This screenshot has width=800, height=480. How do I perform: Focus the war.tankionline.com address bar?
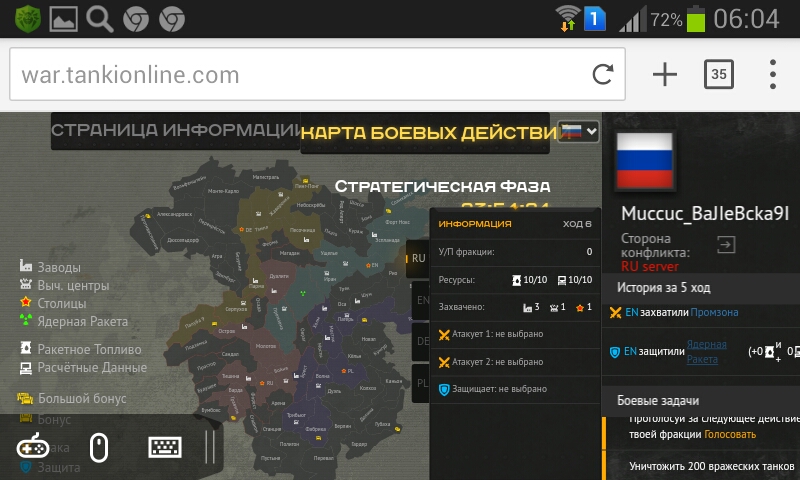point(317,74)
